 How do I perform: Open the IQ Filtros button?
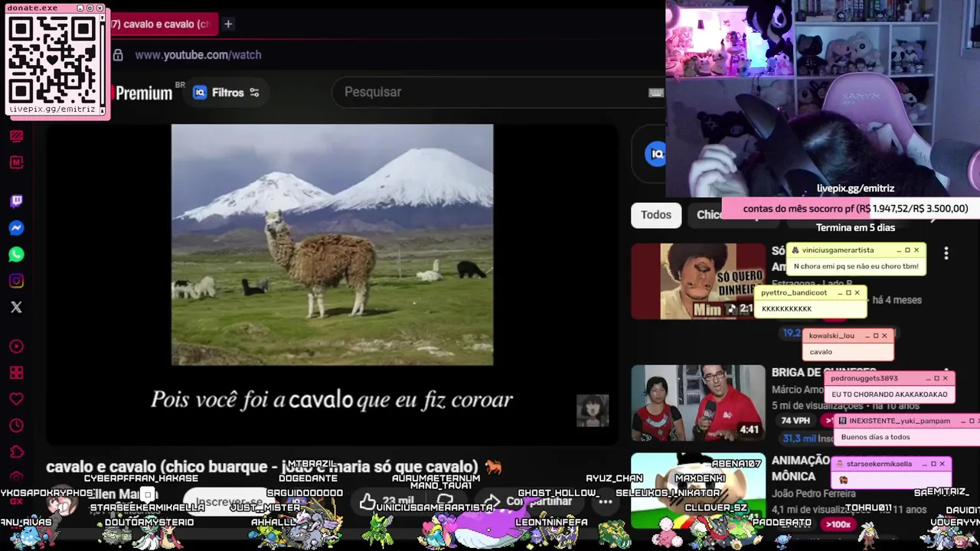point(226,93)
